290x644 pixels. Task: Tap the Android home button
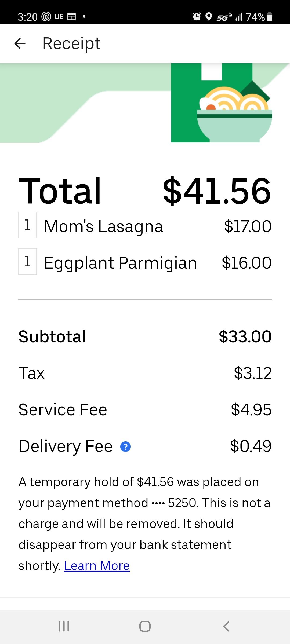click(145, 626)
